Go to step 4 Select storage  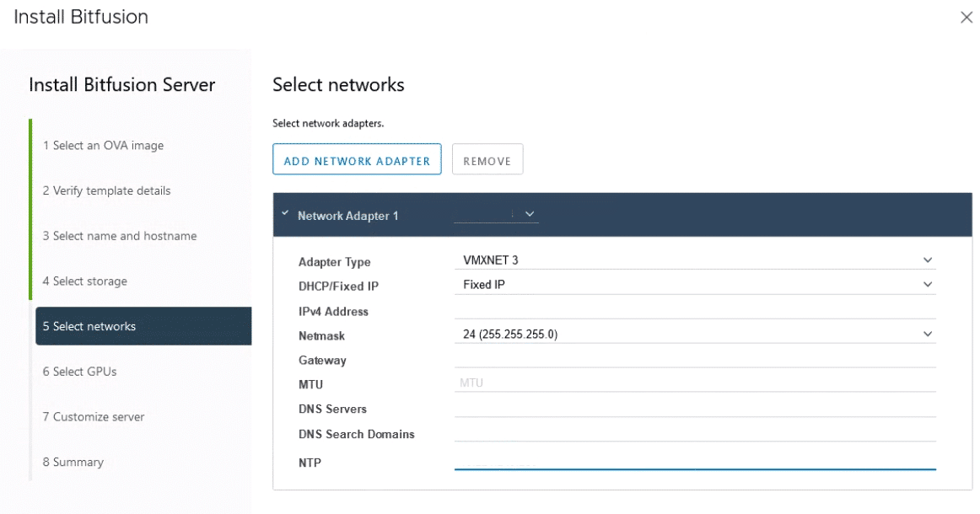(84, 281)
